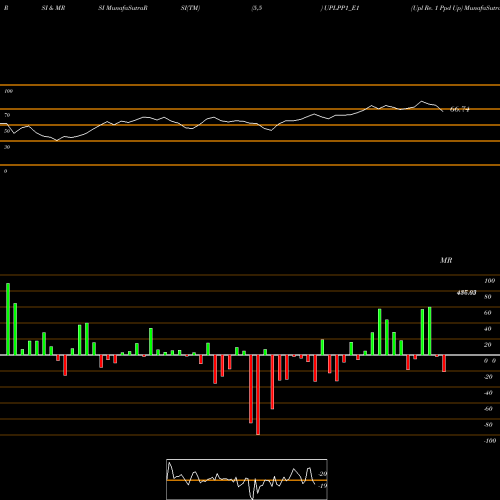
Task: Click the RSI axis label 30
Action: pos(7,147)
